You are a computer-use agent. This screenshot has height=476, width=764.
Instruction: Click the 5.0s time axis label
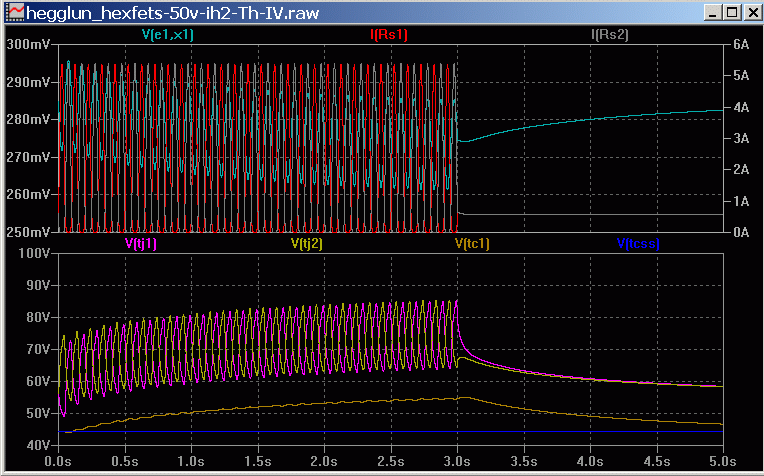[x=723, y=461]
